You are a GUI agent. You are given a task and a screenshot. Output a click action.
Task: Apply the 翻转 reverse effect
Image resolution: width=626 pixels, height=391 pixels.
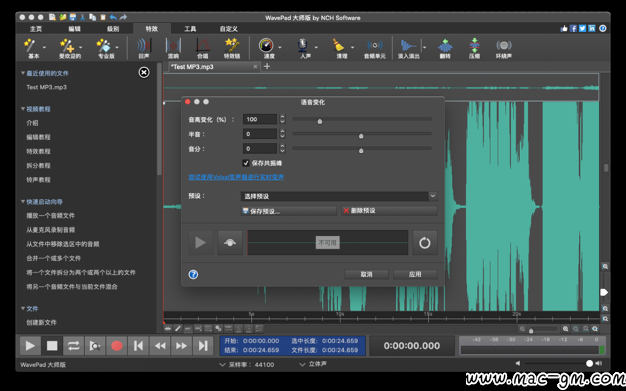[x=445, y=48]
